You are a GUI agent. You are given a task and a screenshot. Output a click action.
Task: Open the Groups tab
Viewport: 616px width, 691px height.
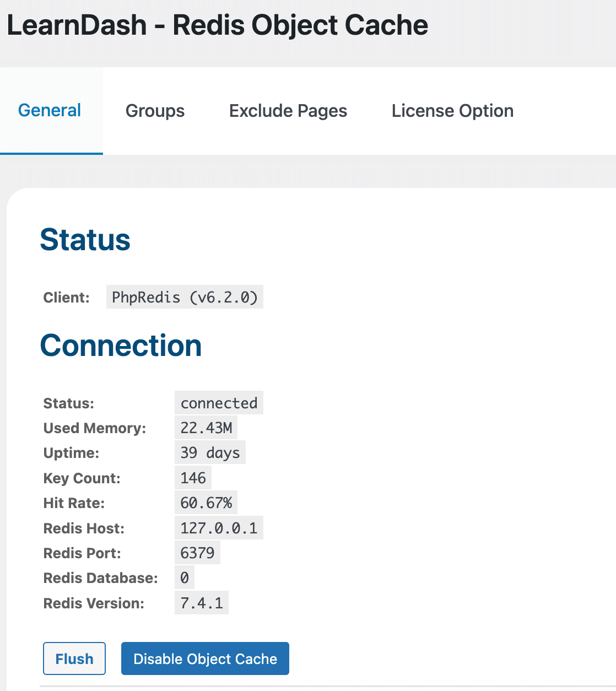tap(155, 111)
